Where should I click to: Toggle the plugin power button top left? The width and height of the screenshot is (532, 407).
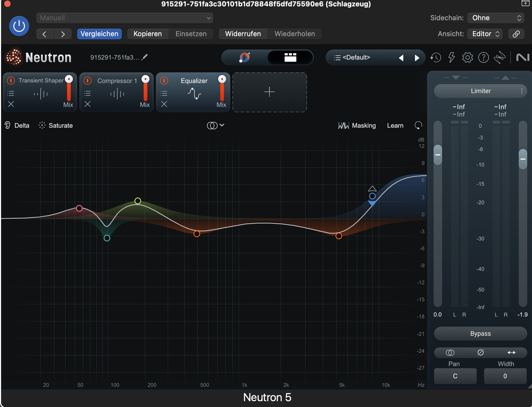tap(19, 26)
